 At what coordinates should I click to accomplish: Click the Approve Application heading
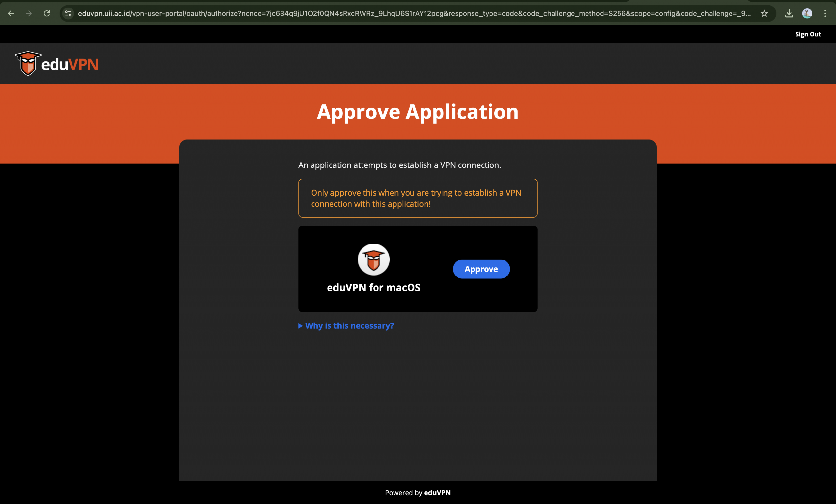pos(418,112)
